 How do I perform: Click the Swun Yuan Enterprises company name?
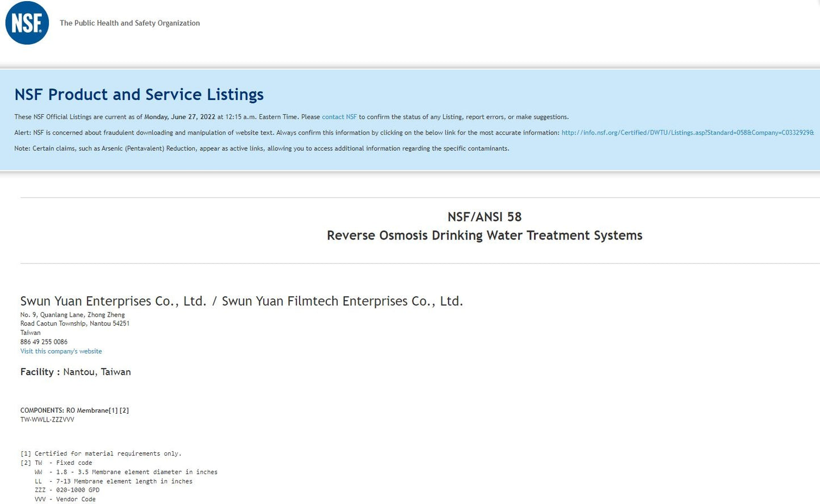(x=242, y=301)
